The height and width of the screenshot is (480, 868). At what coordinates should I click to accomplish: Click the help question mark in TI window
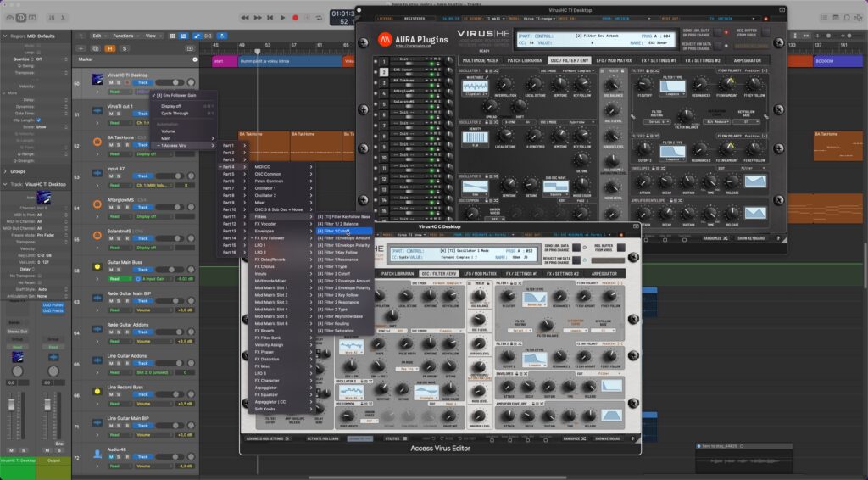tap(778, 238)
